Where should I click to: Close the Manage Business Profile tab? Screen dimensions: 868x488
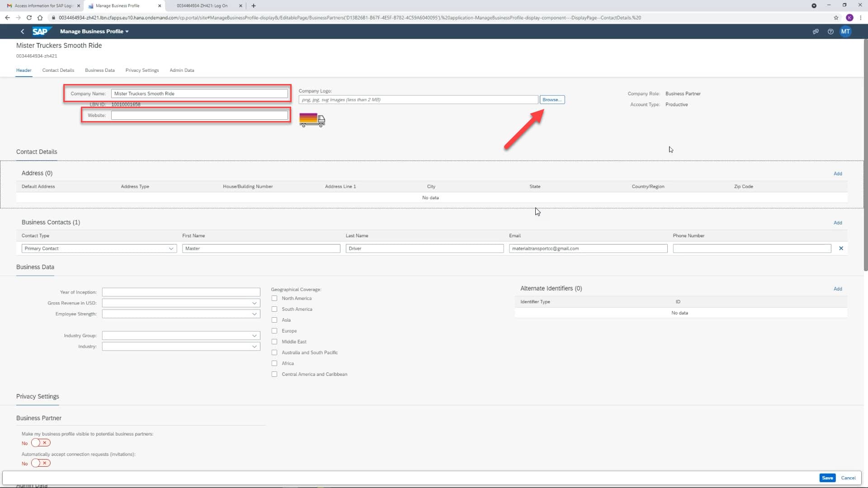click(x=160, y=6)
